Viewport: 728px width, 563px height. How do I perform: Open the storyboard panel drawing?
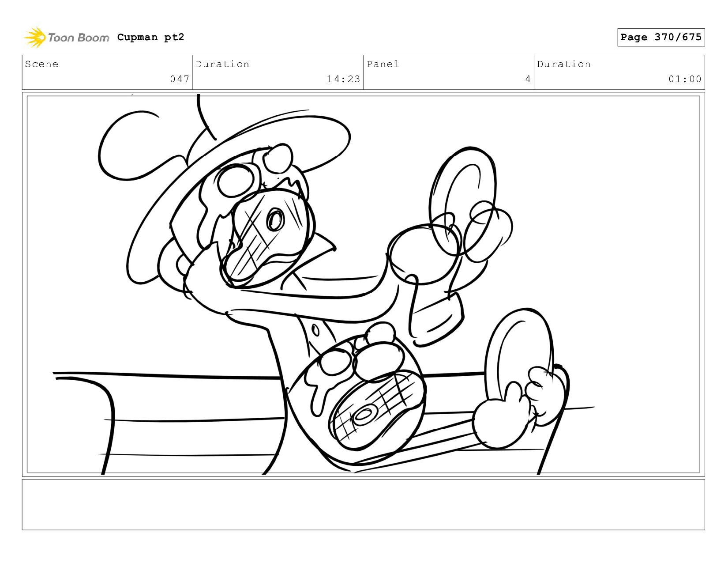(364, 284)
